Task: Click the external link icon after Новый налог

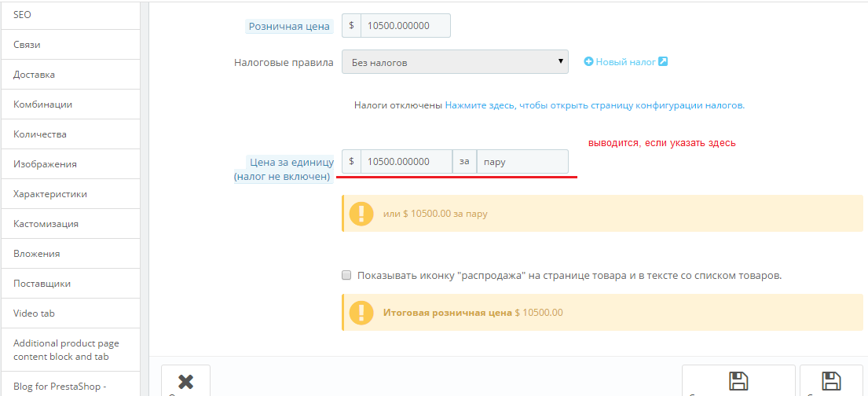Action: click(663, 61)
